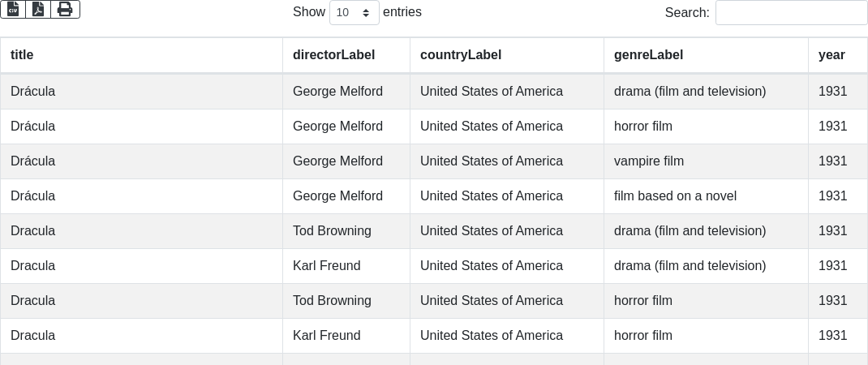
Task: Click George Melford in the first row
Action: [x=337, y=92]
